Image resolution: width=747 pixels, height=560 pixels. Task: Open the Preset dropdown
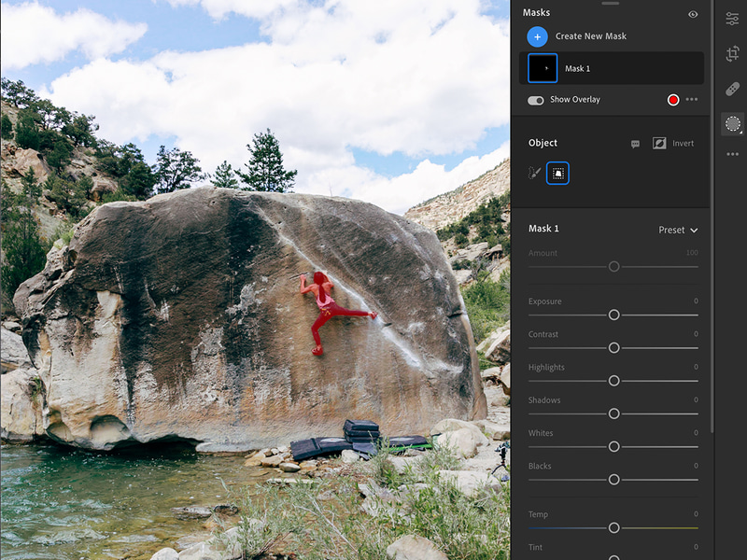point(678,230)
